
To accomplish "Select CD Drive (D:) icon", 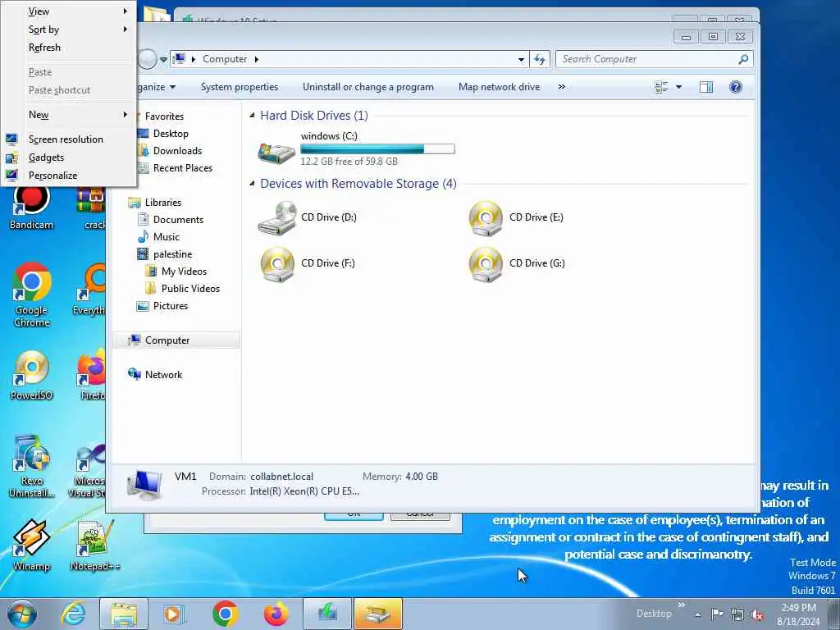I will pos(277,218).
